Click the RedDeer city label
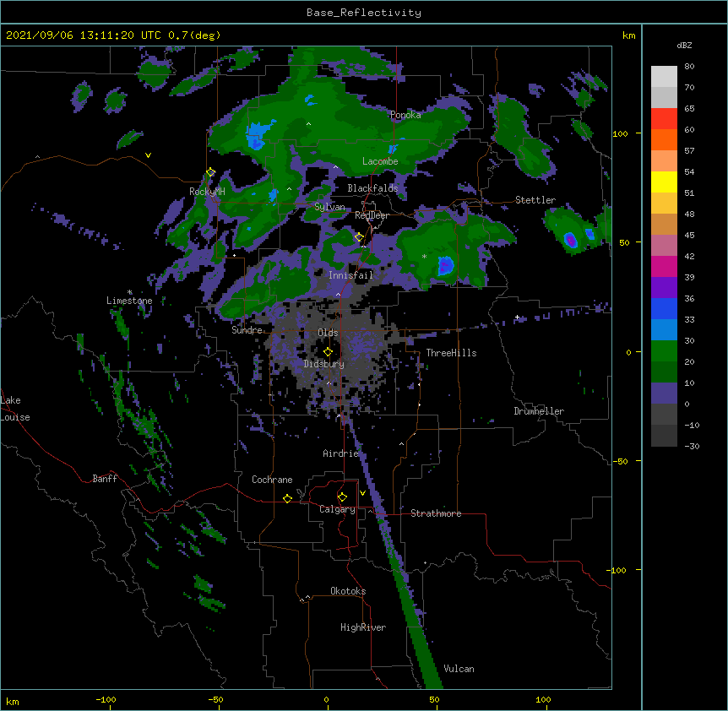728x711 pixels. 372,215
